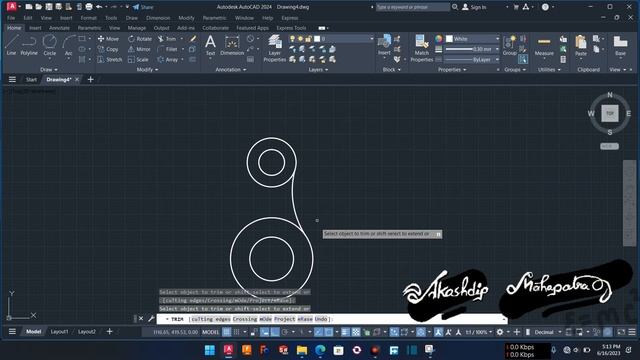
Task: Activate the Array tool
Action: point(168,59)
